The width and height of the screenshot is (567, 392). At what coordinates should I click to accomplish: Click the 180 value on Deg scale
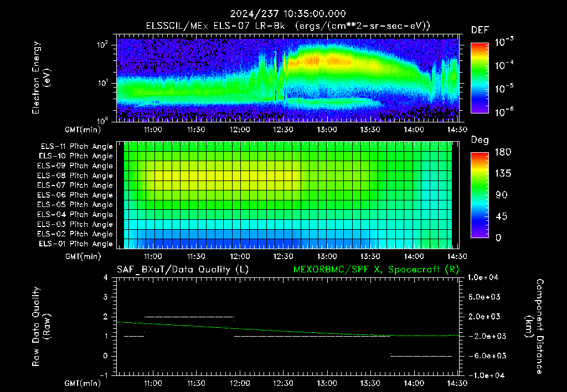pyautogui.click(x=503, y=152)
